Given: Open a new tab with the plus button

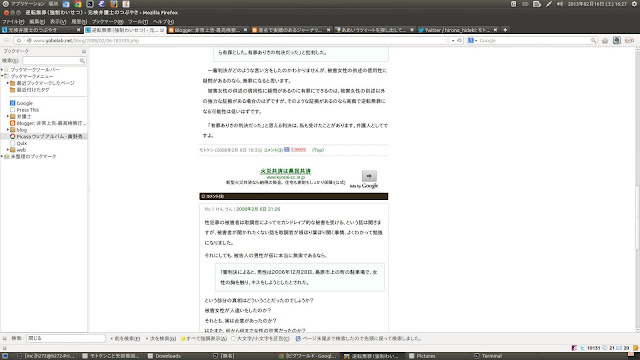Looking at the screenshot, I should tap(505, 30).
